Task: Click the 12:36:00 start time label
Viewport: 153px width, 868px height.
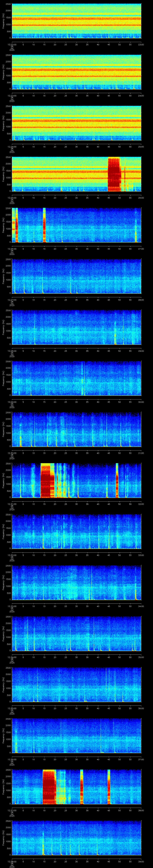Action: coord(12,759)
